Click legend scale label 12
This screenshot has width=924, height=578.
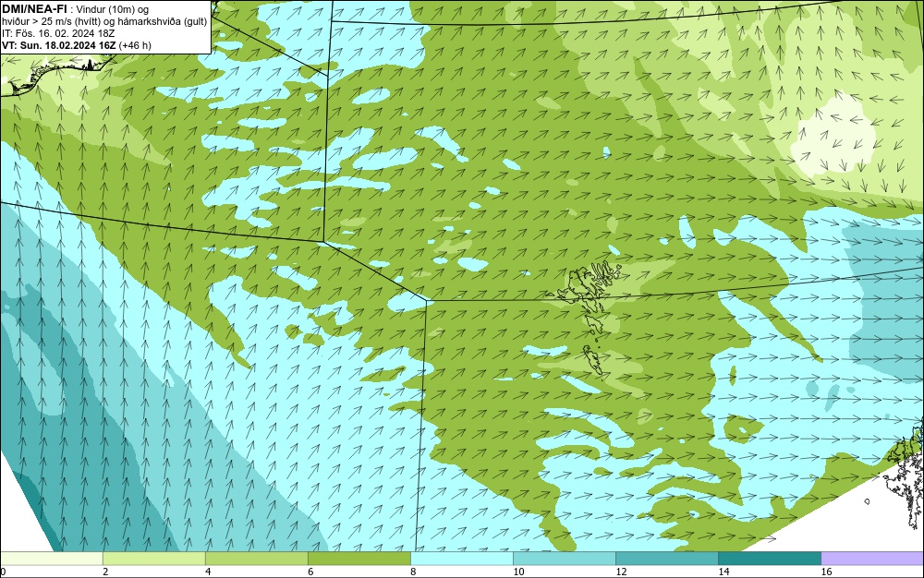coord(621,572)
